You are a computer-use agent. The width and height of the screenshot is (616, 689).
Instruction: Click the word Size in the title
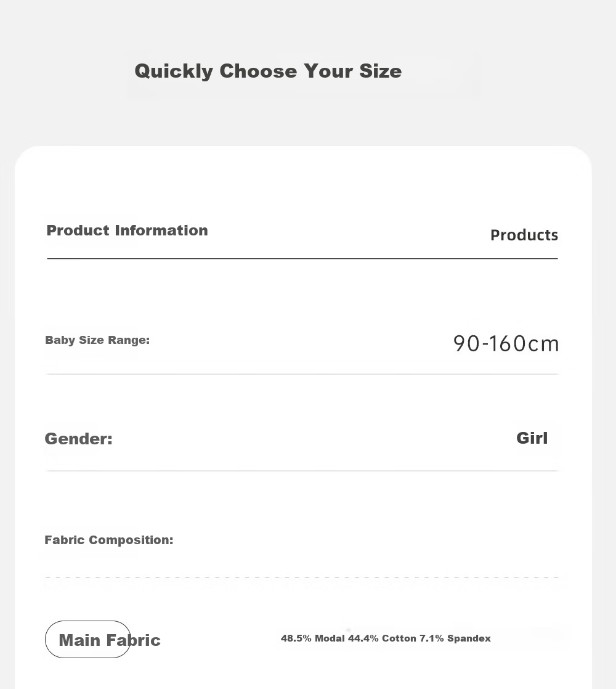click(380, 71)
